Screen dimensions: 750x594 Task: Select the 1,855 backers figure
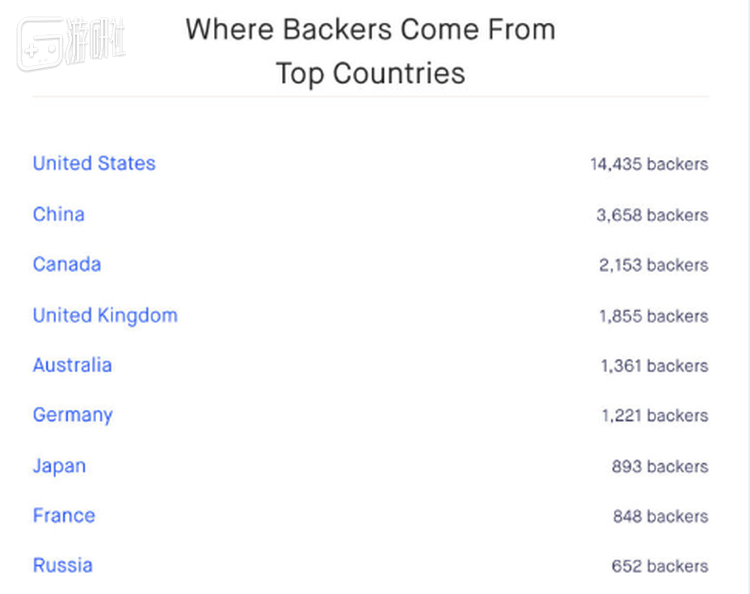653,316
